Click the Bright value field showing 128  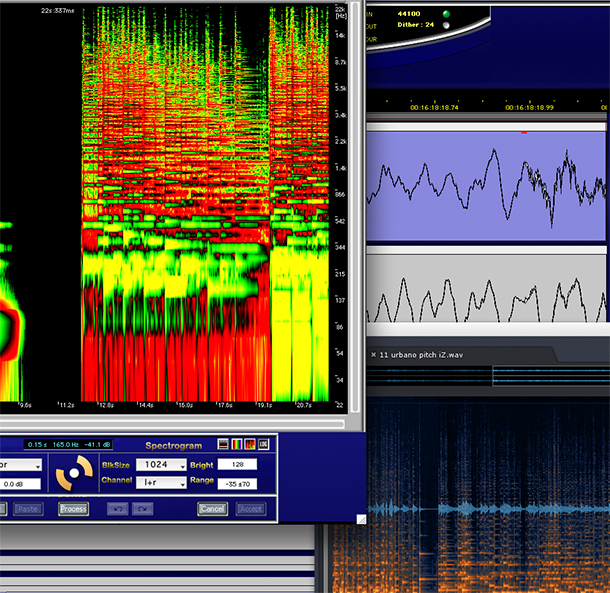point(238,465)
